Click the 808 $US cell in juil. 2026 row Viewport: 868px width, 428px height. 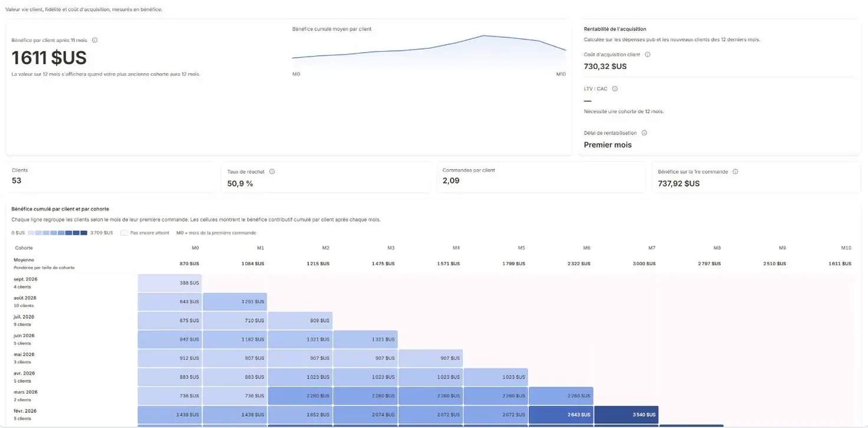[x=300, y=321]
